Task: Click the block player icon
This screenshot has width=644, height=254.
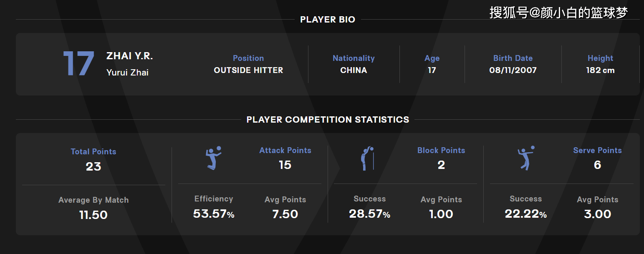Action: pos(367,158)
